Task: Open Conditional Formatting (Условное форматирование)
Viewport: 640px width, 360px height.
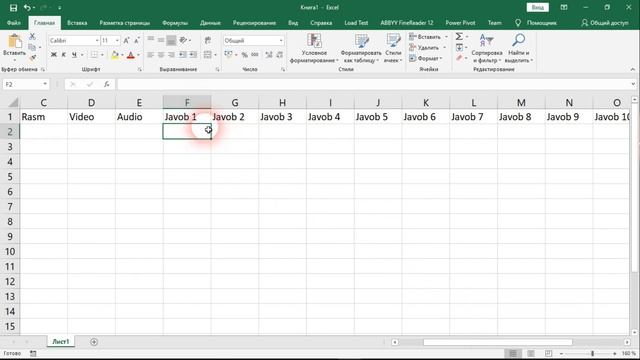Action: coord(314,48)
